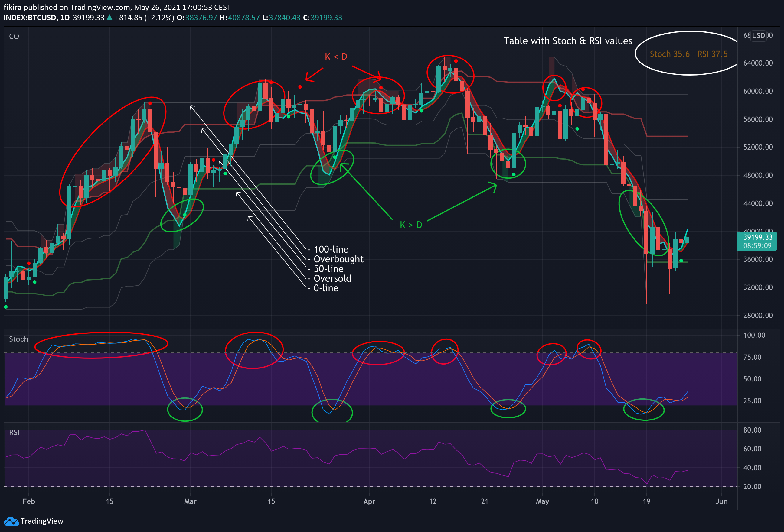Click the RSI 37.5 table cell
This screenshot has height=532, width=784.
(x=713, y=54)
